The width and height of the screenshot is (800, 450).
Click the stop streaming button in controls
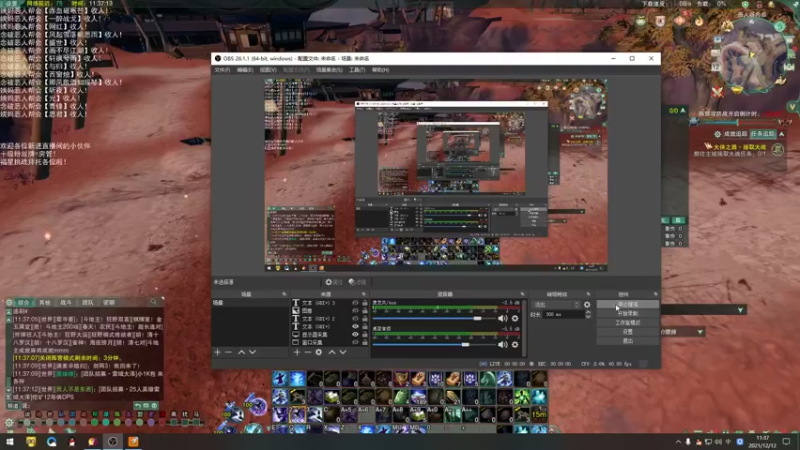click(x=628, y=305)
